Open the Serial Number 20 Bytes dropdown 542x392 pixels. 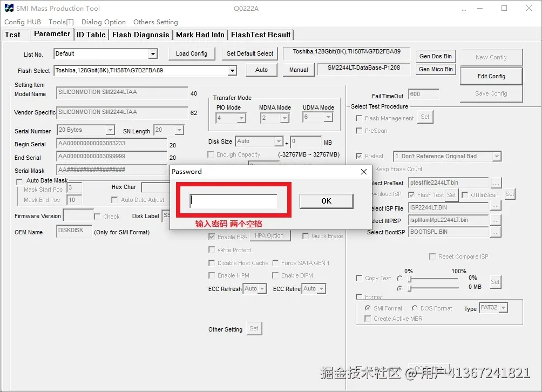coord(110,130)
